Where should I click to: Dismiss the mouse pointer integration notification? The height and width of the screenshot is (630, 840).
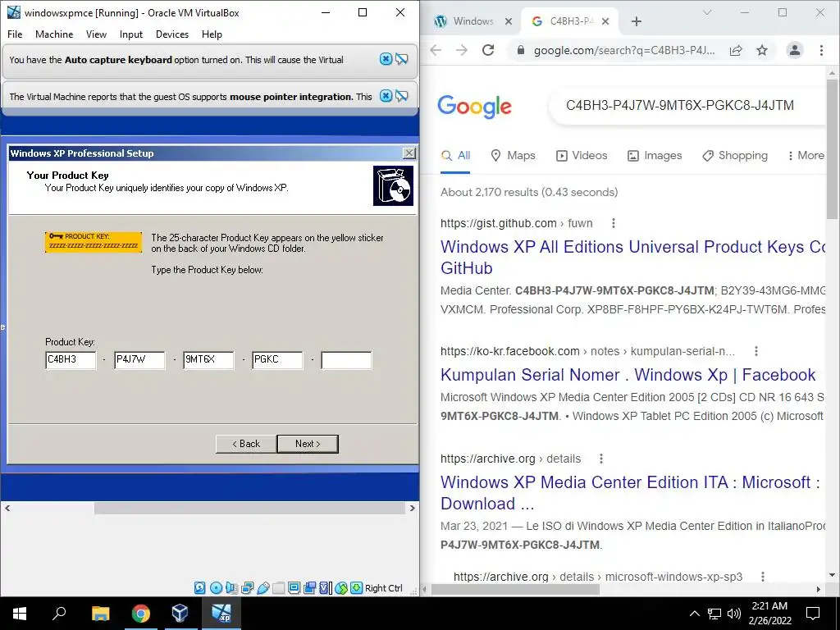386,96
